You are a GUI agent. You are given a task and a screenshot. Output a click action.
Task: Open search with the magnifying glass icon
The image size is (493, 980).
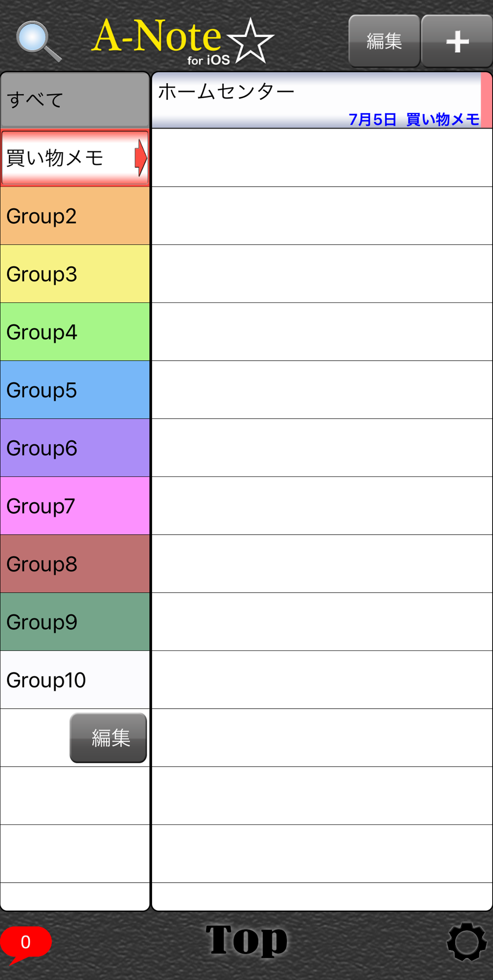tap(39, 41)
